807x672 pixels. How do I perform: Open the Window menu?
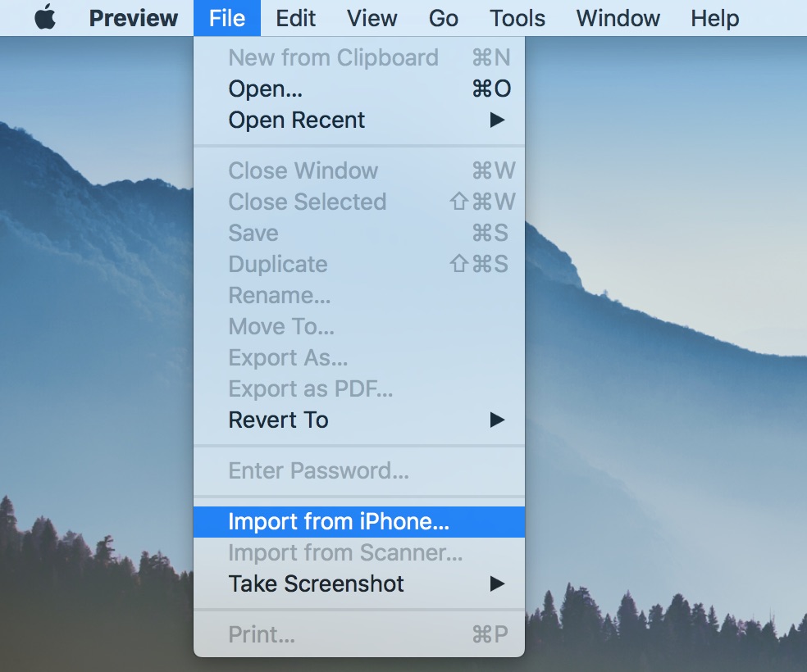(618, 18)
